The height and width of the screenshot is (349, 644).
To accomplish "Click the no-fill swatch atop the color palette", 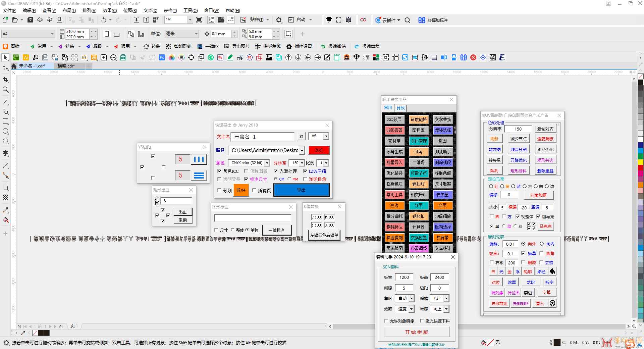I will pyautogui.click(x=641, y=77).
